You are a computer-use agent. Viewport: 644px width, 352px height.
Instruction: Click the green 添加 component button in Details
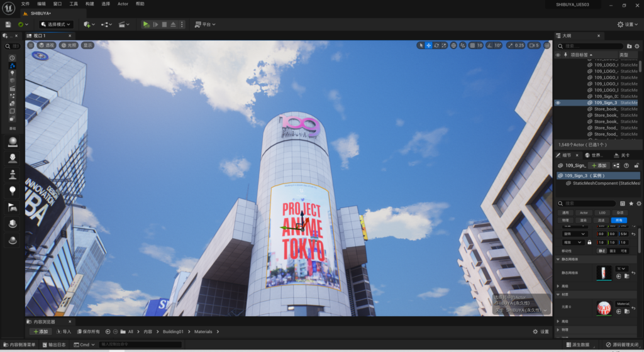(x=599, y=166)
